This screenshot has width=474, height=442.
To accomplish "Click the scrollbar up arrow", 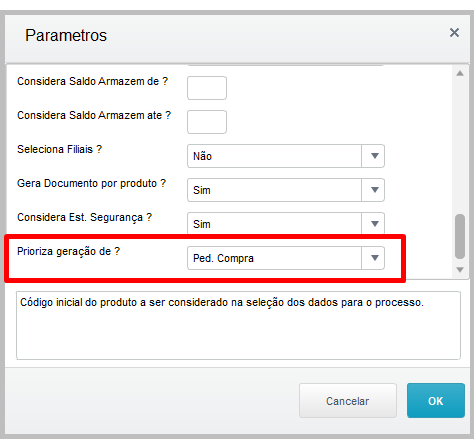I will (460, 73).
